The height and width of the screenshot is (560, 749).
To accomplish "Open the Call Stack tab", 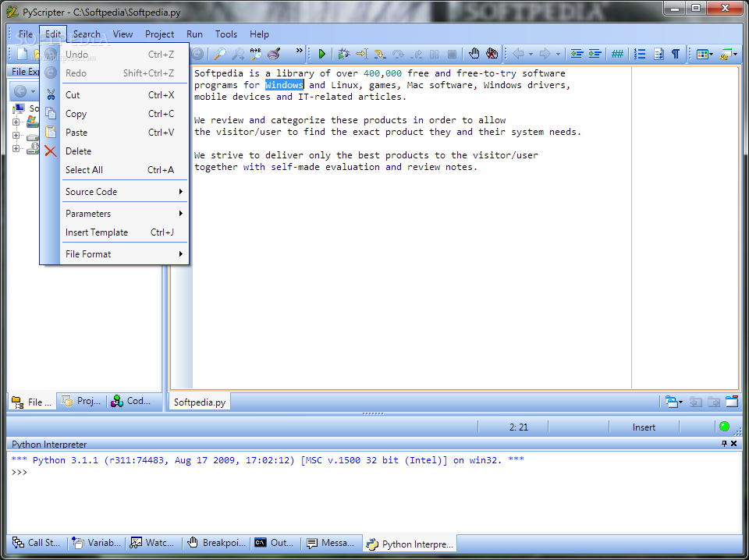I will pos(37,542).
